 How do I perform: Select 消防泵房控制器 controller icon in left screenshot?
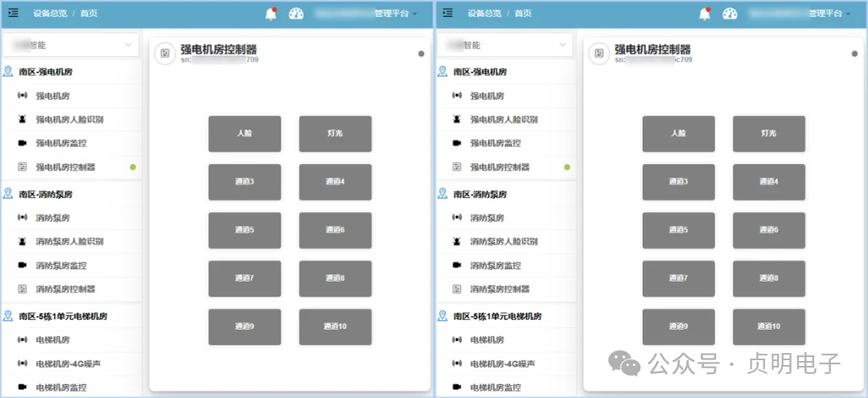tap(23, 289)
